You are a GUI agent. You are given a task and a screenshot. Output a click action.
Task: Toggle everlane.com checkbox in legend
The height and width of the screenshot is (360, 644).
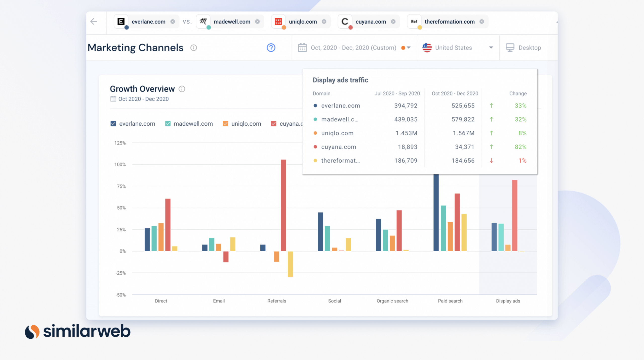(114, 123)
